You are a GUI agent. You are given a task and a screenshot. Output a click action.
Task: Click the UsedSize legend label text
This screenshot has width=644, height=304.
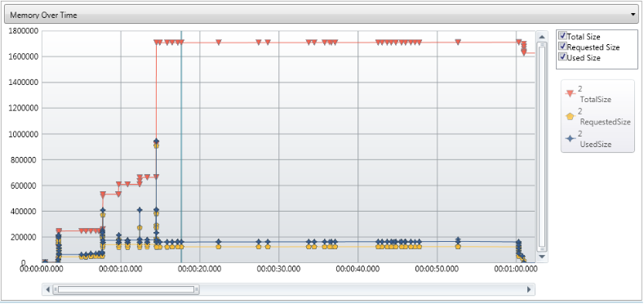coord(596,145)
